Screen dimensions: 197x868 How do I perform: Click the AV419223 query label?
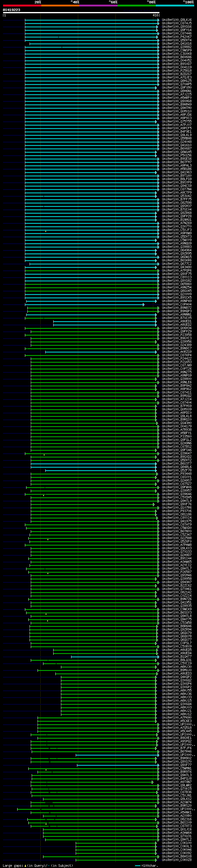point(11,10)
